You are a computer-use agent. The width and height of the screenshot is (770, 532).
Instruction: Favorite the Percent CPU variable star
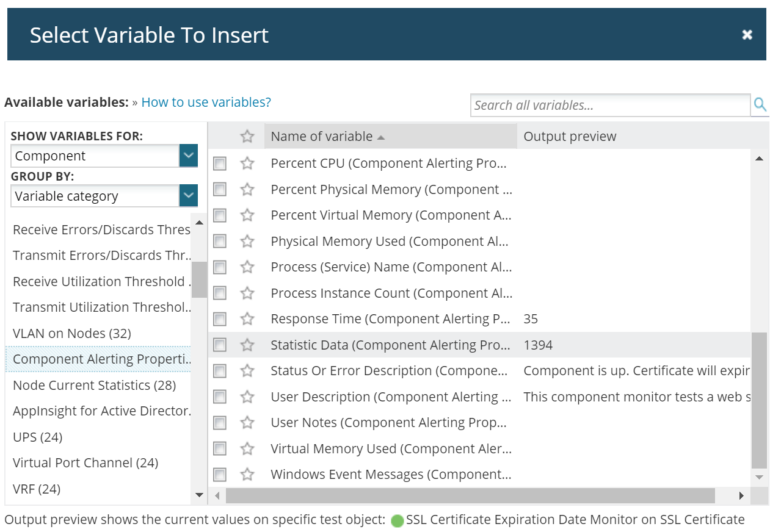click(x=247, y=164)
